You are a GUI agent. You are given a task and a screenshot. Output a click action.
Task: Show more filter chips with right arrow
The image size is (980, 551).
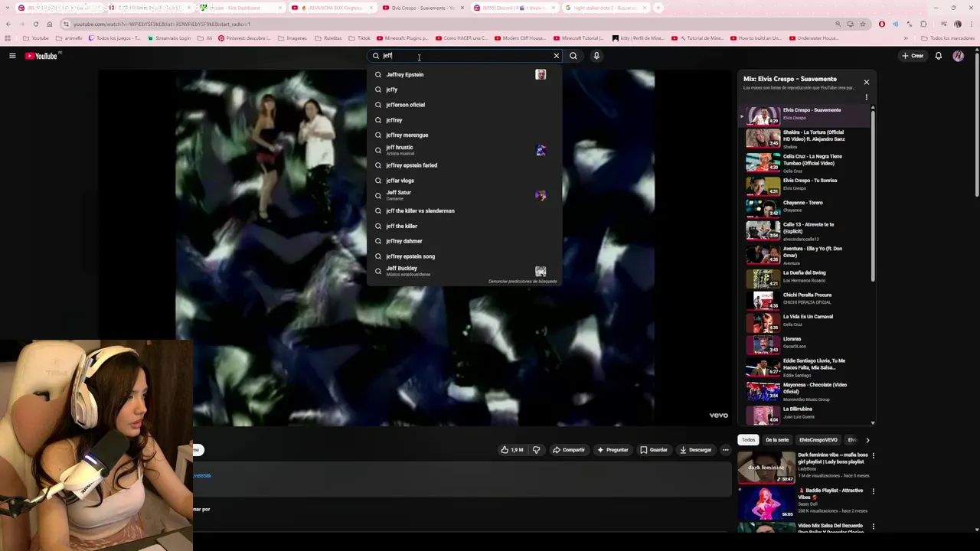point(867,440)
